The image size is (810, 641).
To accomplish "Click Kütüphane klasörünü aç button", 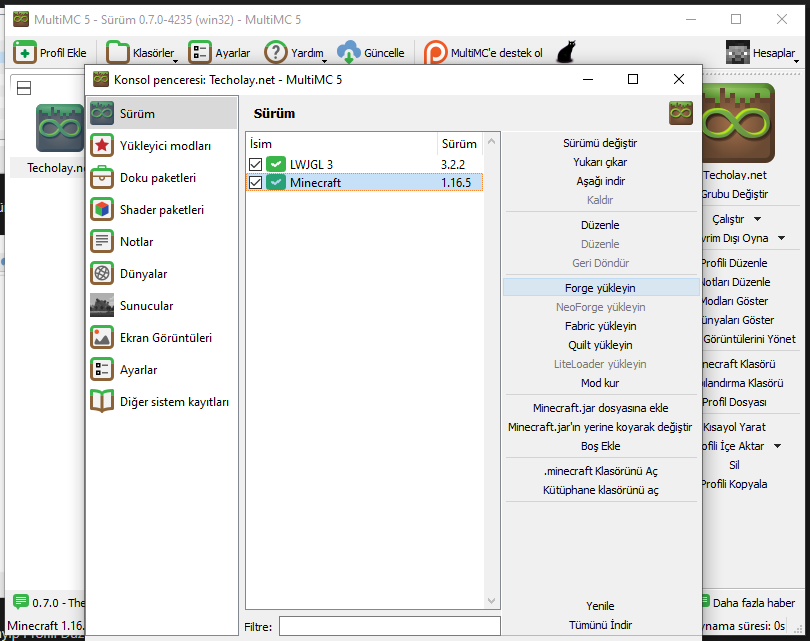I will coord(600,490).
